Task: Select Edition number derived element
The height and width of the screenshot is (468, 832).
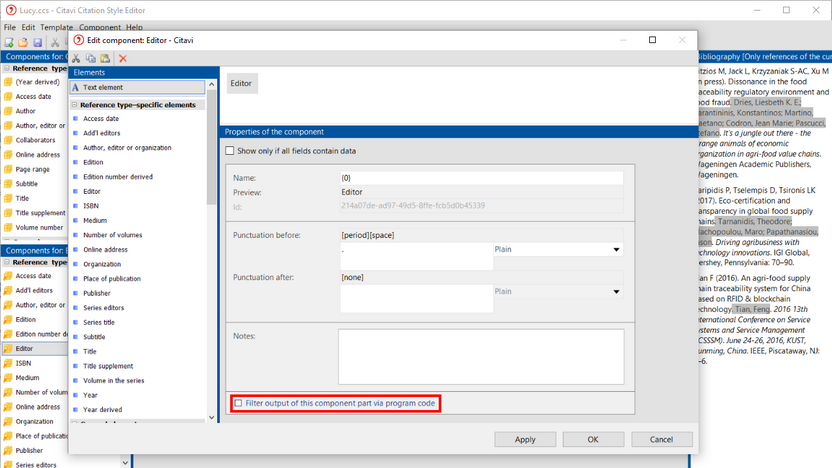Action: pos(118,177)
